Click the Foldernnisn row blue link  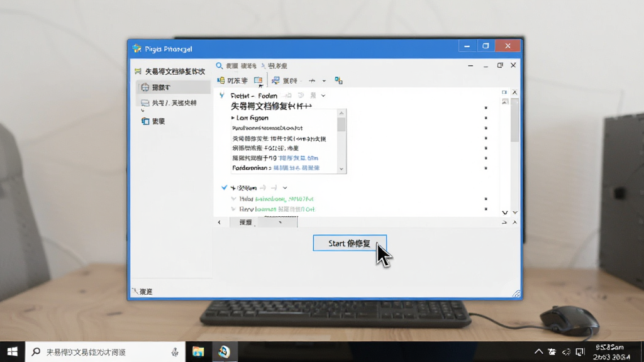pyautogui.click(x=297, y=168)
